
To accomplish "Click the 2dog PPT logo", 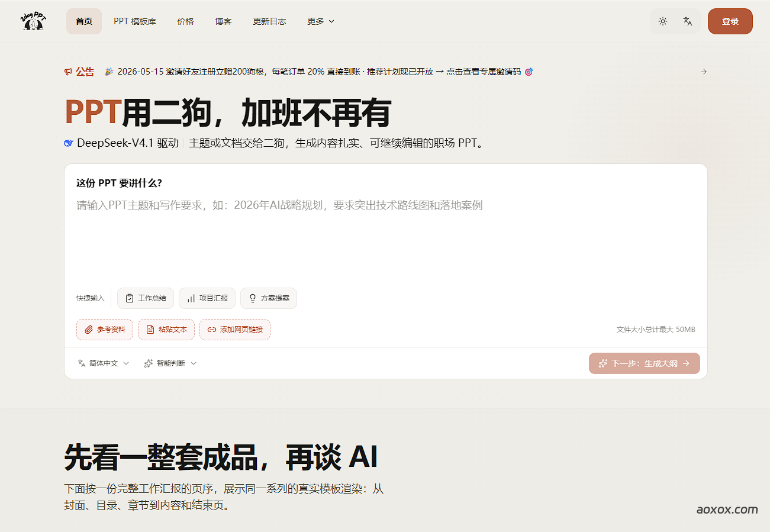I will tap(33, 21).
